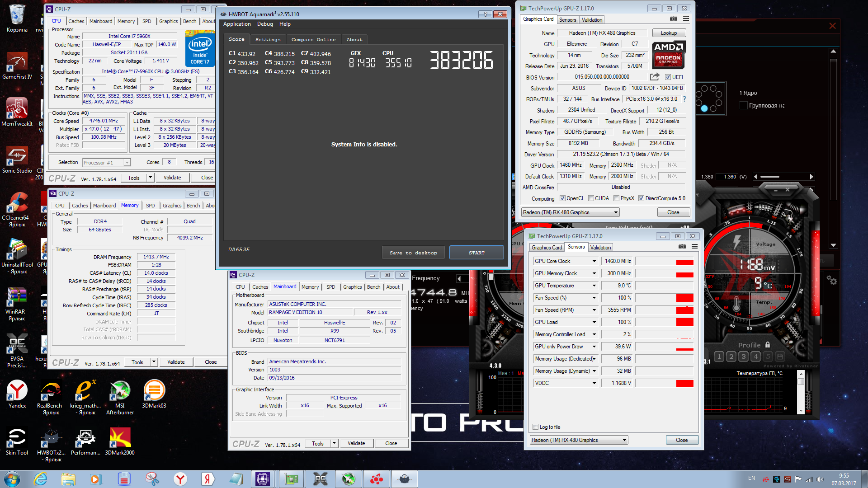
Task: Open Internet Explorer from the taskbar
Action: pos(41,479)
